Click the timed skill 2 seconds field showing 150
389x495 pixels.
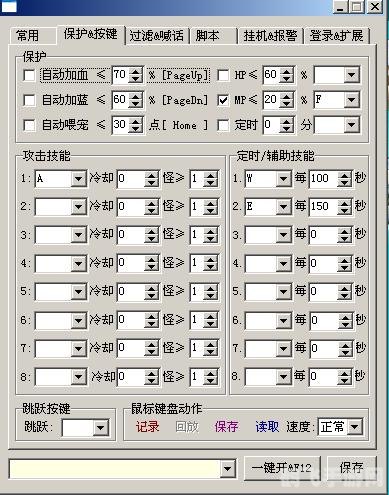[323, 207]
